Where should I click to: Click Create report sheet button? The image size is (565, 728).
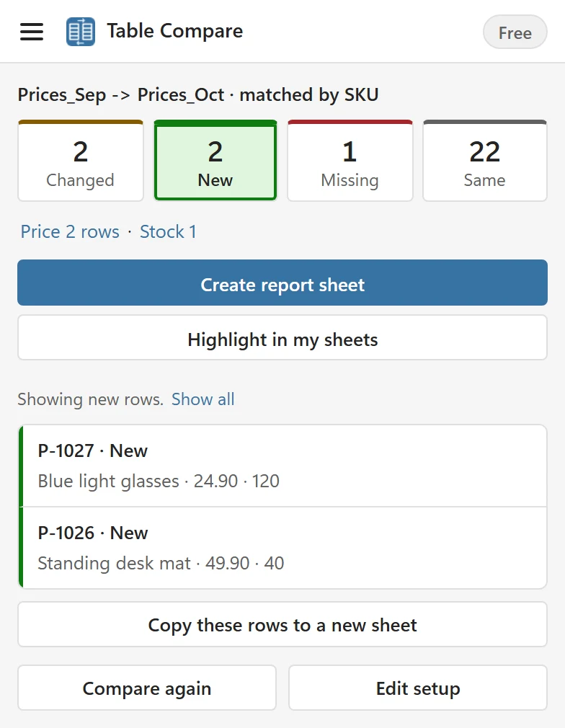pyautogui.click(x=282, y=283)
